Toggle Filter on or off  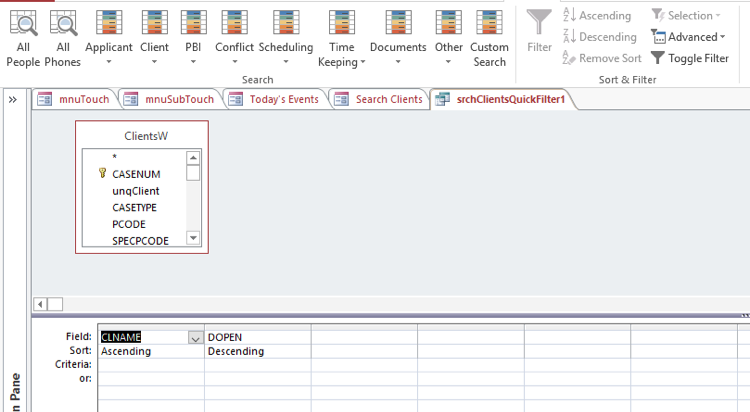[x=690, y=58]
